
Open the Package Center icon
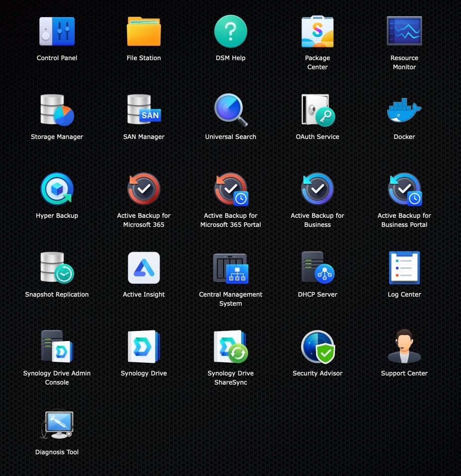click(x=317, y=31)
